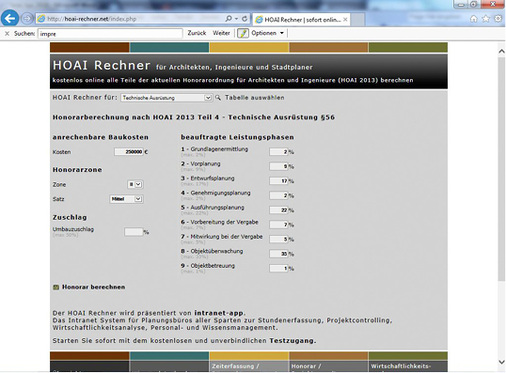
Task: Select the HOAI Rechner browser tab
Action: tap(302, 20)
